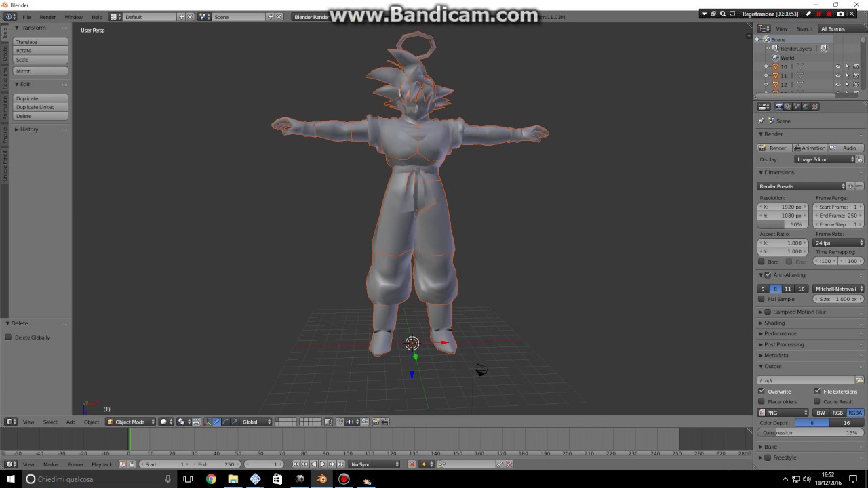
Task: Click the Properties editor type icon
Action: pos(764,106)
